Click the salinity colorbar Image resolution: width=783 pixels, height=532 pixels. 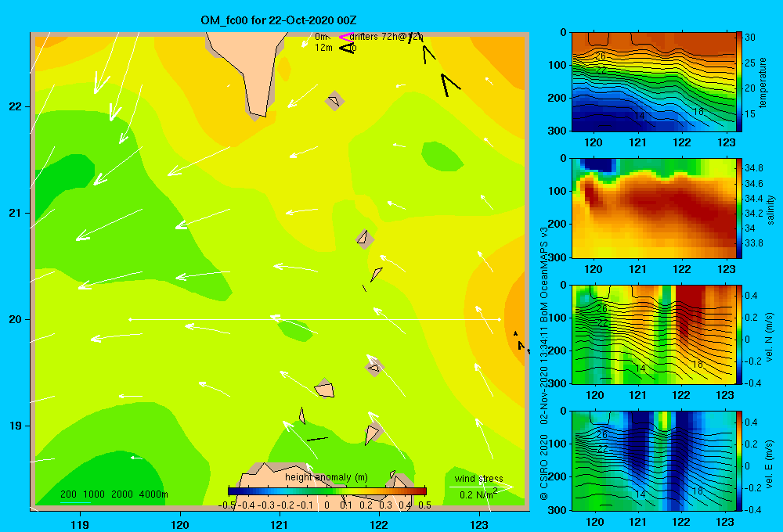pyautogui.click(x=739, y=208)
